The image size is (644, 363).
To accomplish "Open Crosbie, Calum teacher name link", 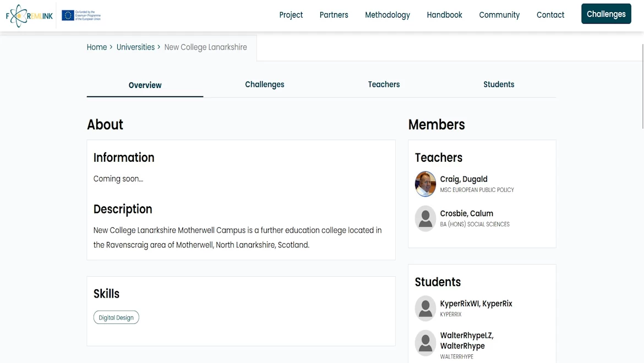I will tap(467, 214).
